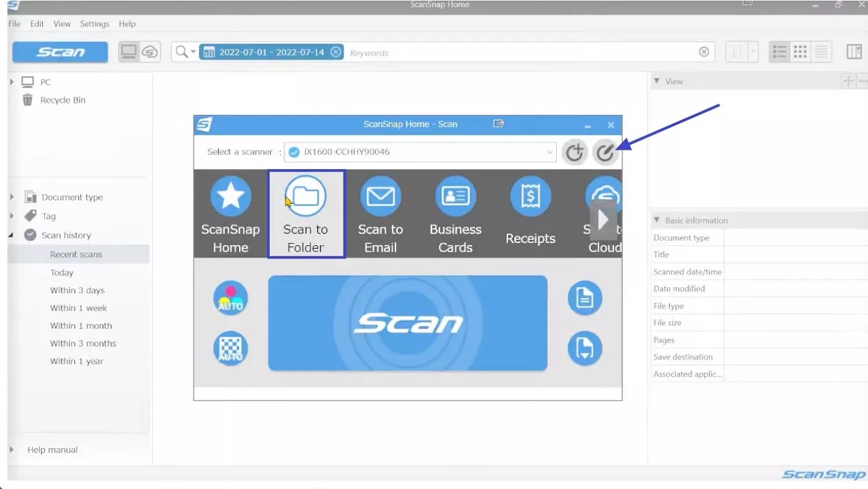
Task: Select the Scan to Email profile
Action: 381,212
